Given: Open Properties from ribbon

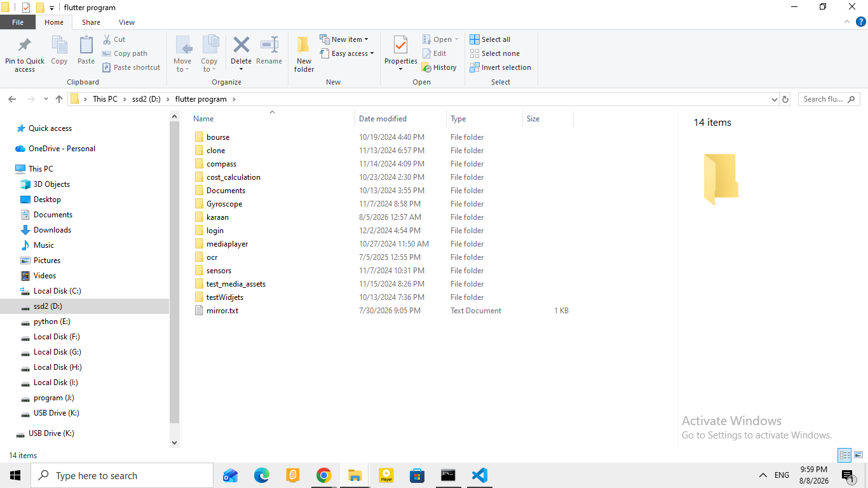Looking at the screenshot, I should click(x=400, y=54).
